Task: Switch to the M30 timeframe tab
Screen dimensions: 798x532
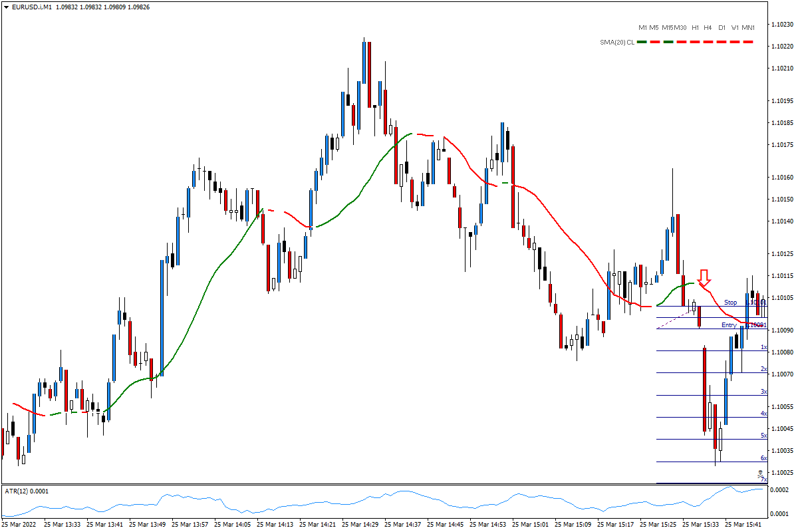Action: coord(680,29)
